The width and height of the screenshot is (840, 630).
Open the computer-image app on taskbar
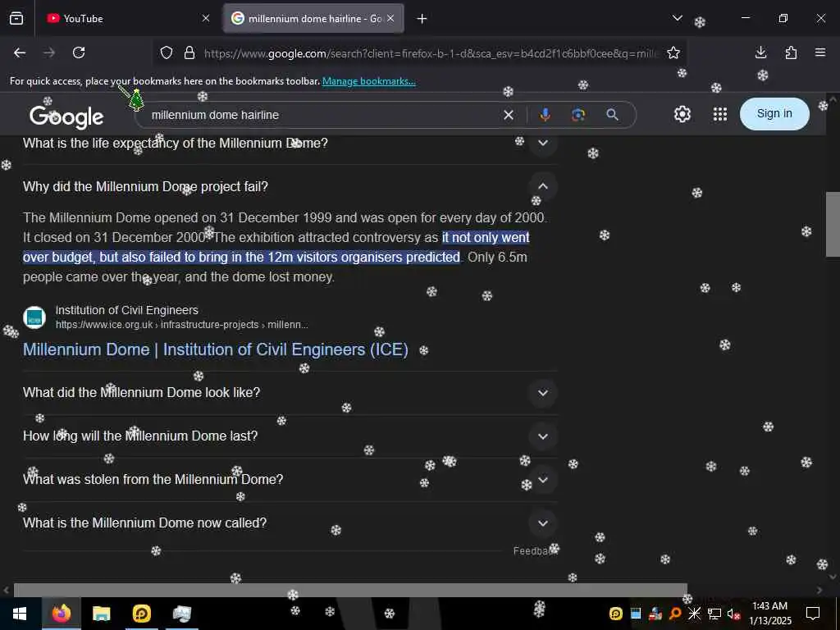pyautogui.click(x=181, y=614)
